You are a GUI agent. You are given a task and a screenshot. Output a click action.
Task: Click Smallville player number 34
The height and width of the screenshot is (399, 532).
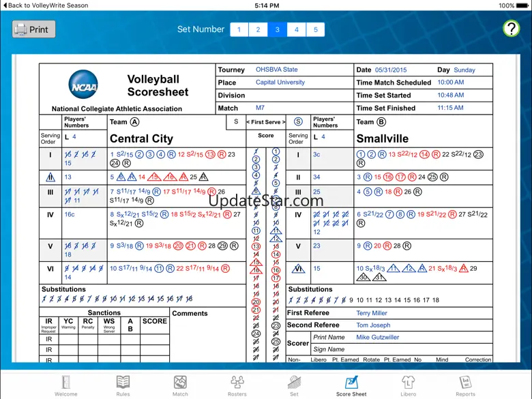[x=316, y=177]
